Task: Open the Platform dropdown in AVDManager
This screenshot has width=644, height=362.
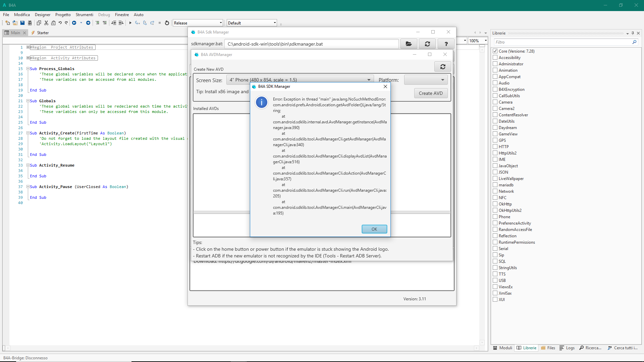Action: click(426, 80)
